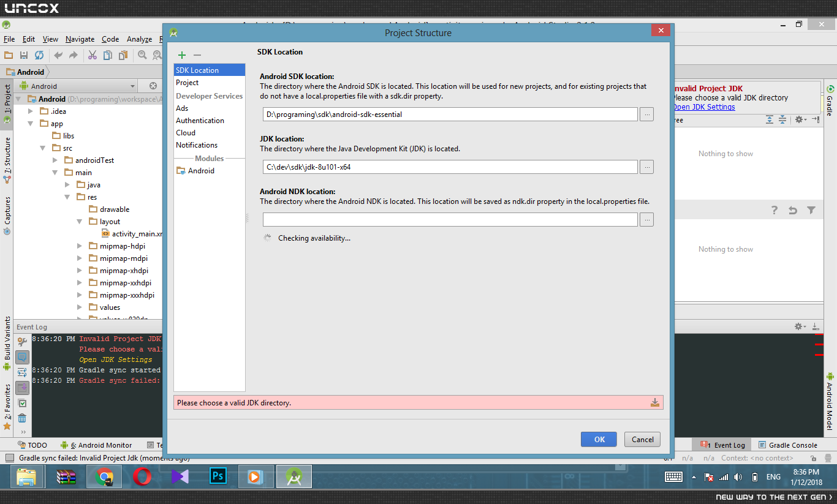Screen dimensions: 837x504
Task: Click the Undo arrow in the toolbar
Action: (x=58, y=55)
